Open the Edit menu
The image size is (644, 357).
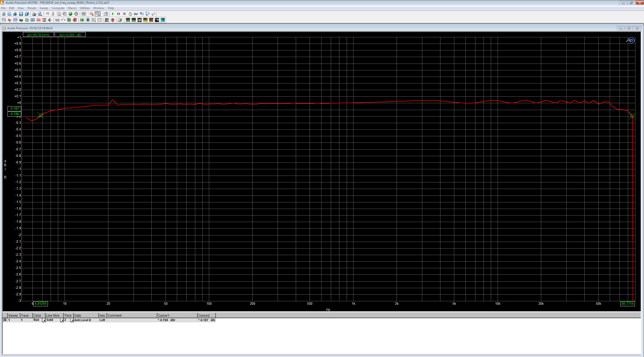click(x=12, y=8)
